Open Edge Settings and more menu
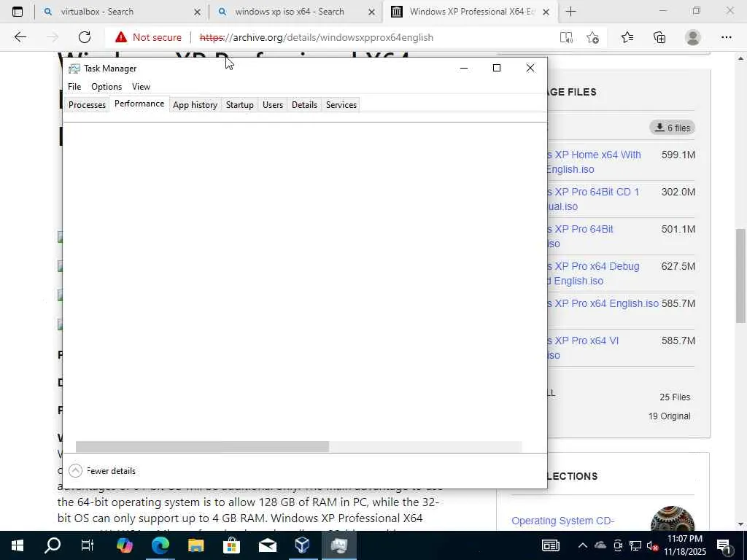The width and height of the screenshot is (747, 560). click(x=726, y=37)
